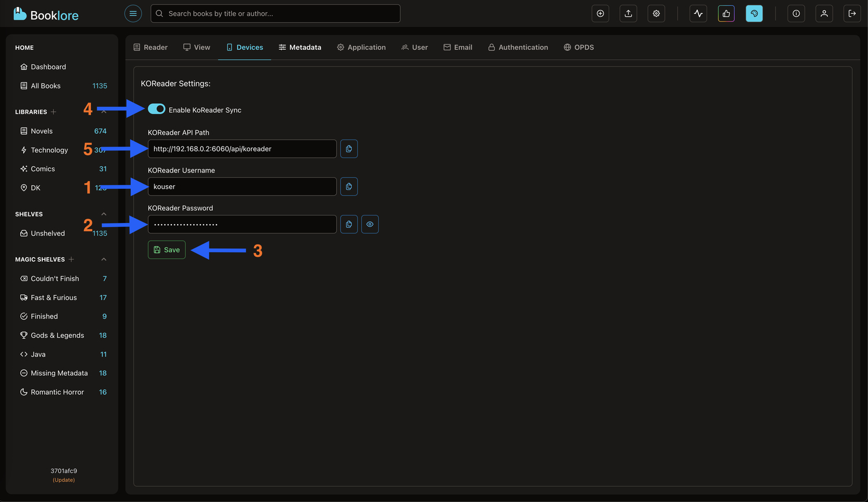Open the DK library
The image size is (868, 502).
click(62, 188)
